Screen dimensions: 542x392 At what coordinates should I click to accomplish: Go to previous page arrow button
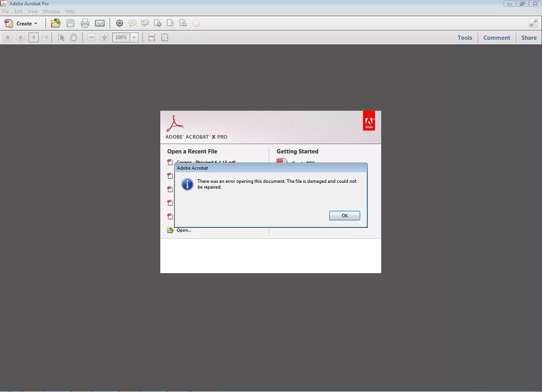pos(8,37)
